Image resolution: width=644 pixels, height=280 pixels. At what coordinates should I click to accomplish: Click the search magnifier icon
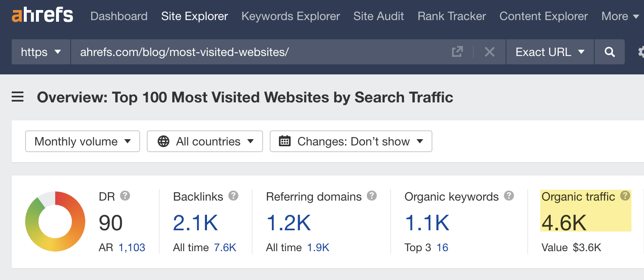pos(609,52)
